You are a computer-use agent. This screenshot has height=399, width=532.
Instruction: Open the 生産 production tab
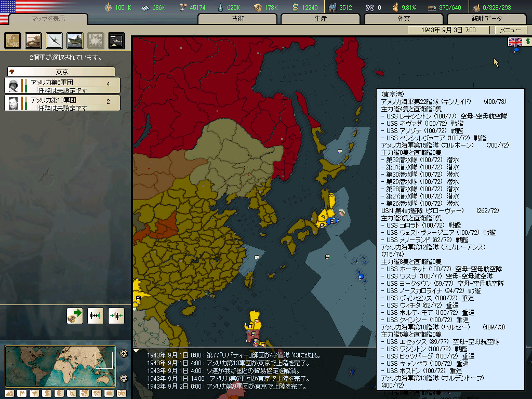click(321, 19)
